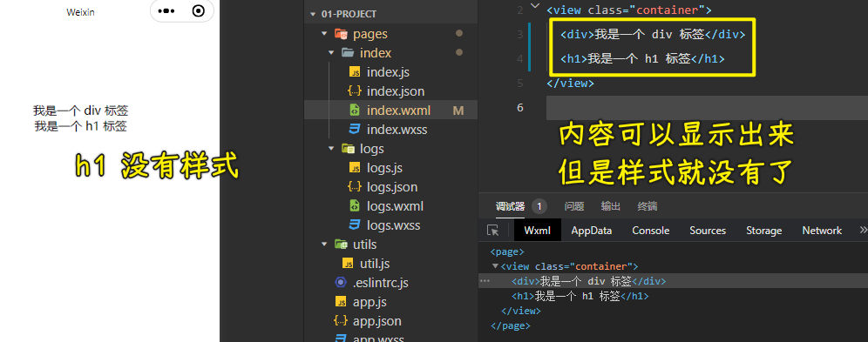Click line number 6 in the editor

[519, 107]
